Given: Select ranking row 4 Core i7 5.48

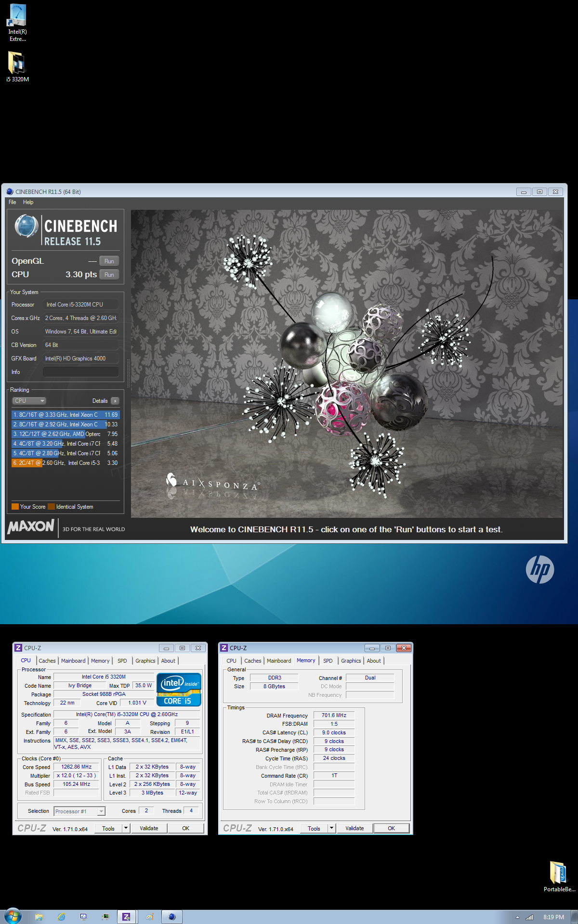Looking at the screenshot, I should 65,444.
